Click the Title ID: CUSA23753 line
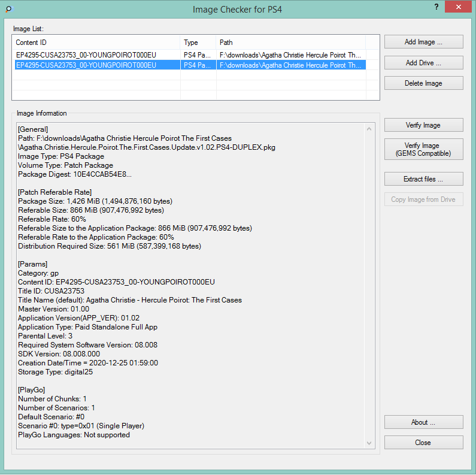Screen dimensions: 476x475 [51, 291]
